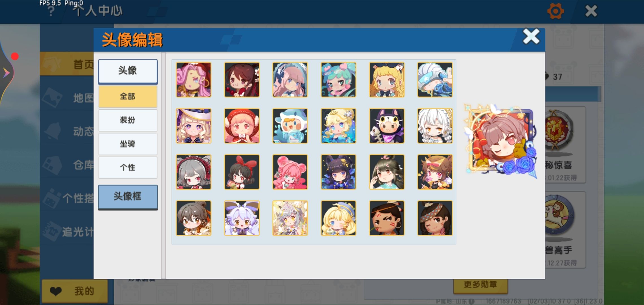Open the orange settings gear icon
This screenshot has width=644, height=305.
(x=555, y=11)
